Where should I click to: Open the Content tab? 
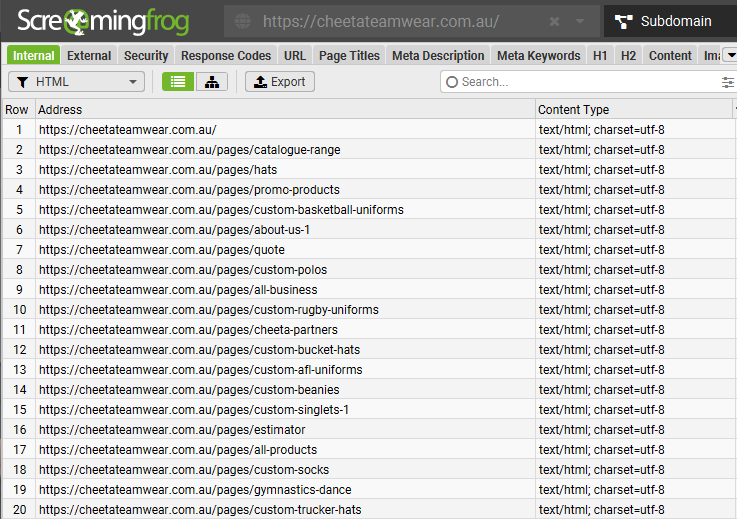tap(670, 55)
